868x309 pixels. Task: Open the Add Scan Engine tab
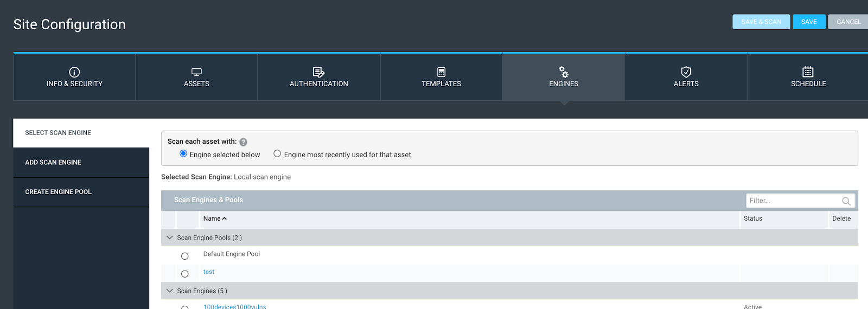pyautogui.click(x=53, y=163)
